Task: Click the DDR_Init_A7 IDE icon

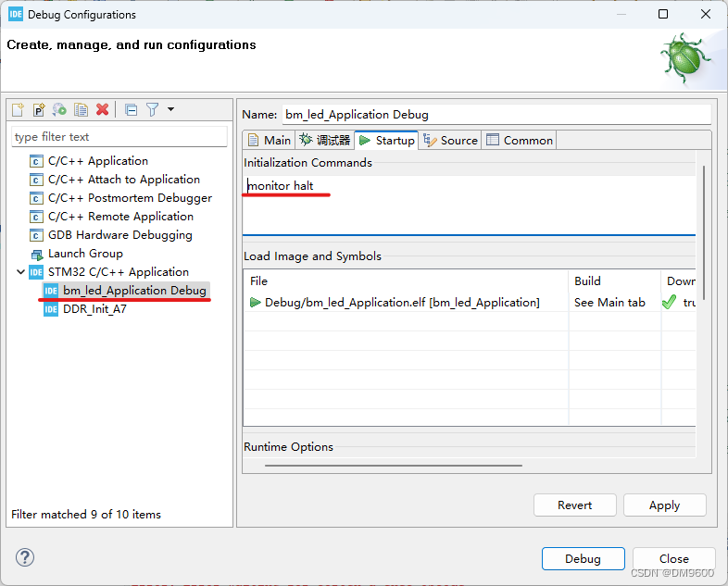Action: 51,309
